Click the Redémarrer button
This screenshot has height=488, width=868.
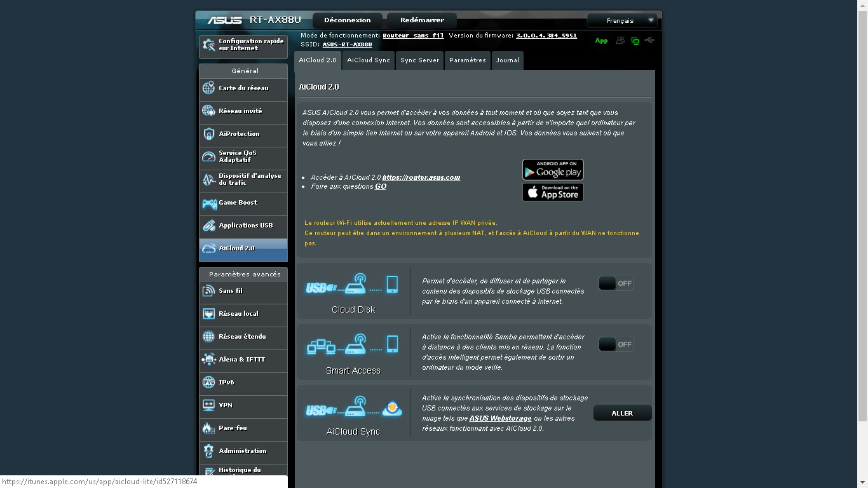click(422, 20)
